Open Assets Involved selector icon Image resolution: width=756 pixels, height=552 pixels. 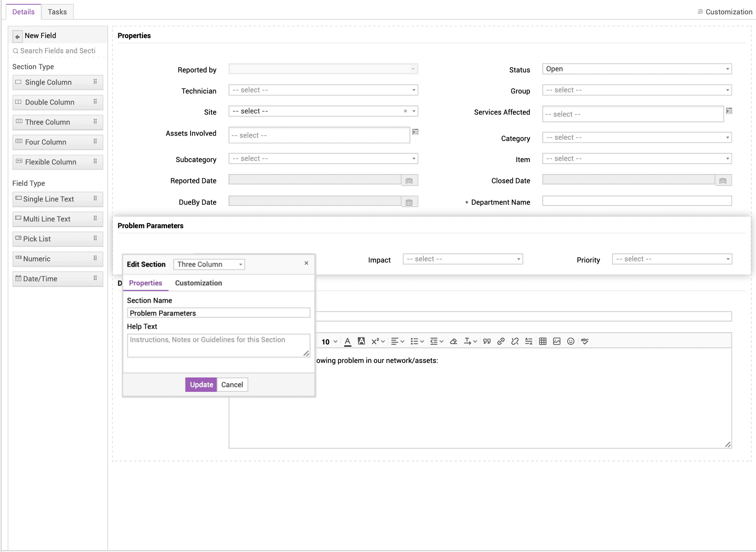coord(415,132)
